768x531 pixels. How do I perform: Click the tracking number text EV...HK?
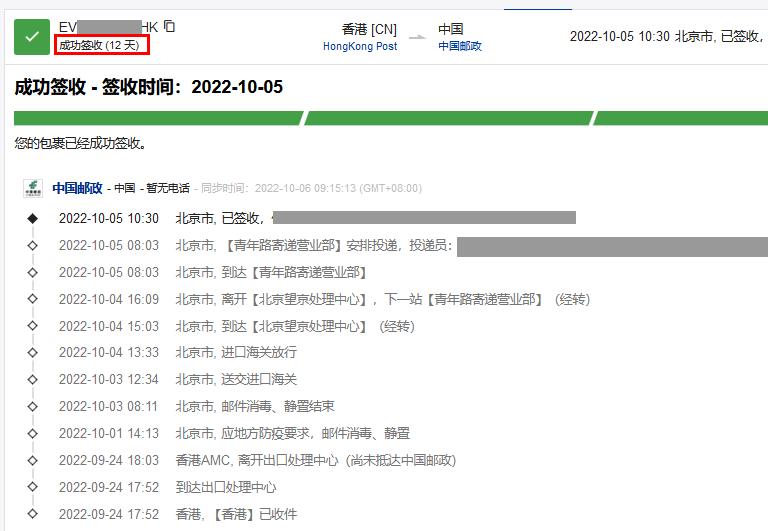(x=108, y=27)
